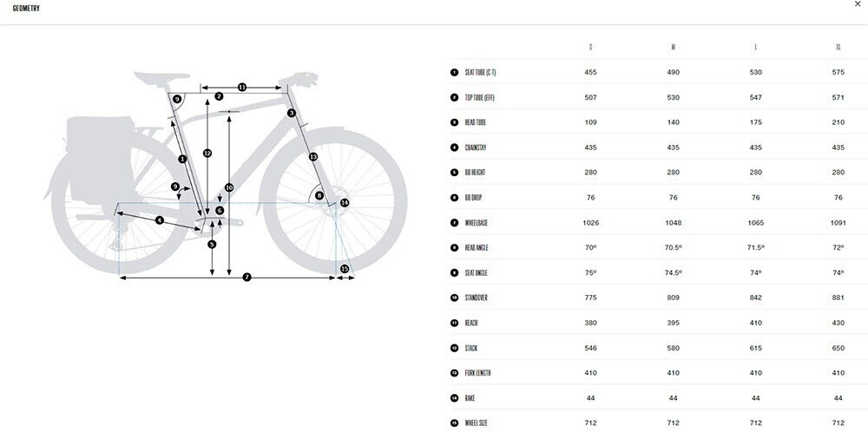Viewport: 868px width, 432px height.
Task: Click the Standover row label
Action: click(476, 298)
